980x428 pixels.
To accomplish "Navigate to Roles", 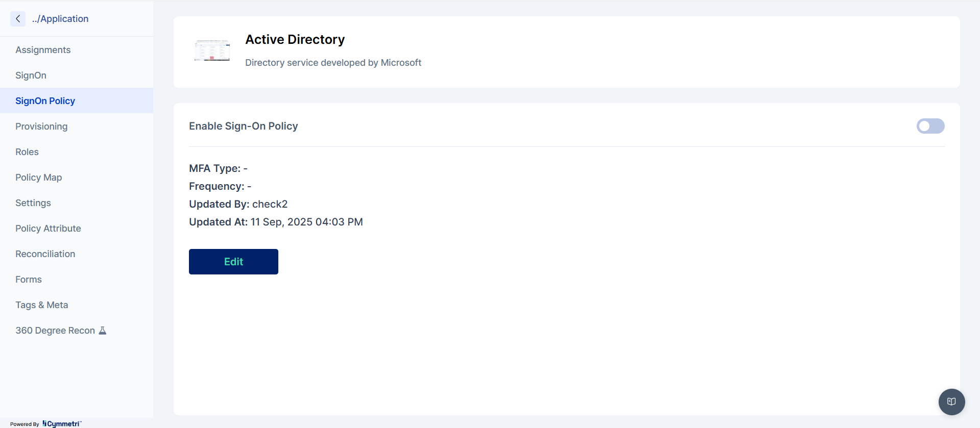I will coord(77,152).
